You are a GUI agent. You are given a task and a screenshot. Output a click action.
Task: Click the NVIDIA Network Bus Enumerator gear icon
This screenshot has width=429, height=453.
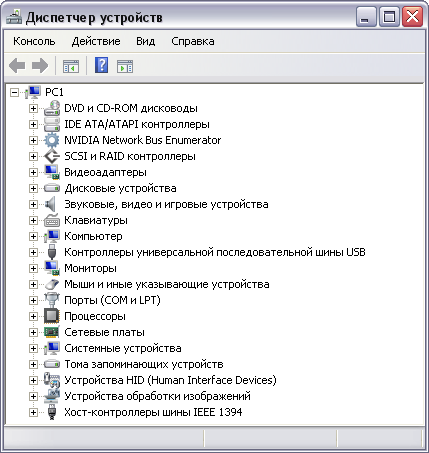tap(52, 140)
